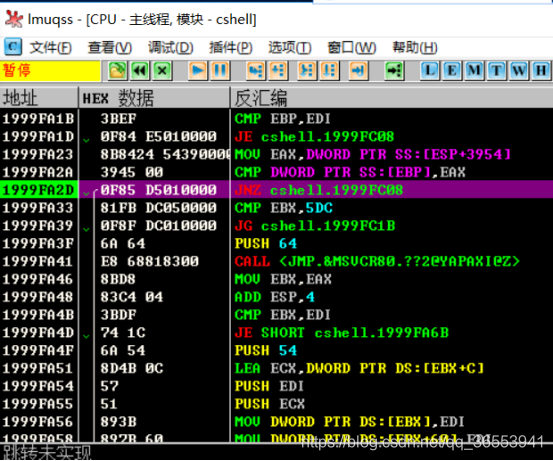Select LEA ECX,DWORD PTR DS:[EBX+C] line

(359, 368)
